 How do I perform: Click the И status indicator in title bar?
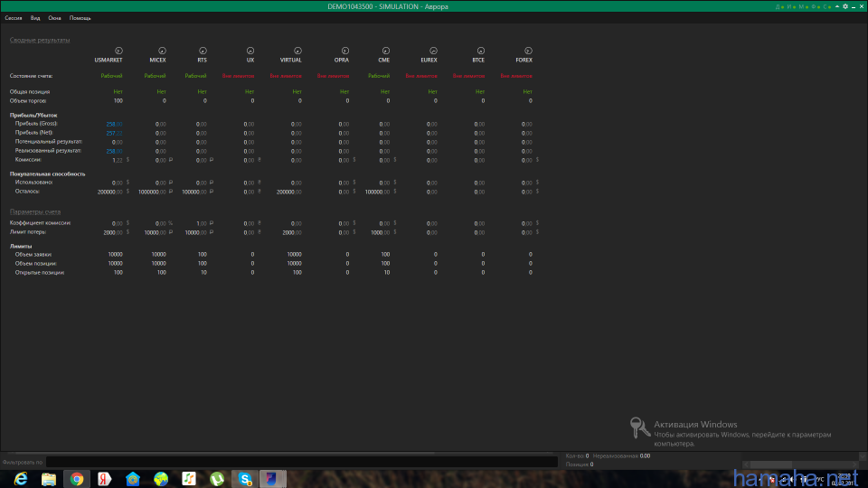point(791,6)
